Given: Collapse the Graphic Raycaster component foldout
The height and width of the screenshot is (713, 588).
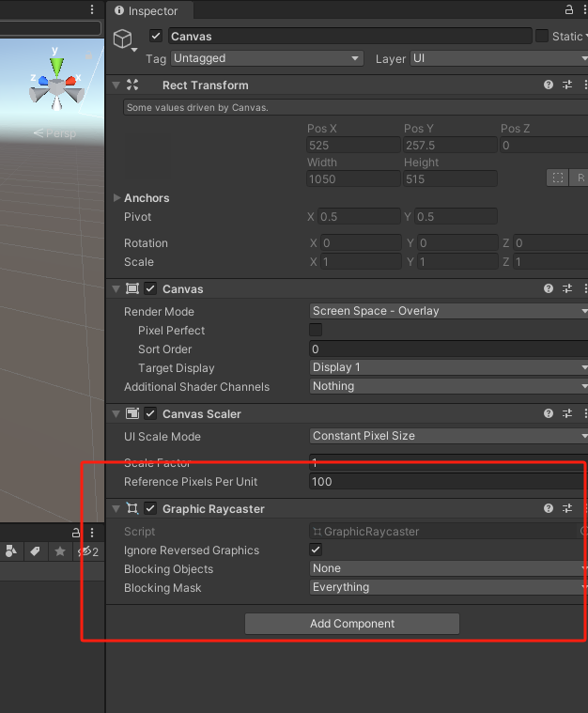Looking at the screenshot, I should pos(116,509).
